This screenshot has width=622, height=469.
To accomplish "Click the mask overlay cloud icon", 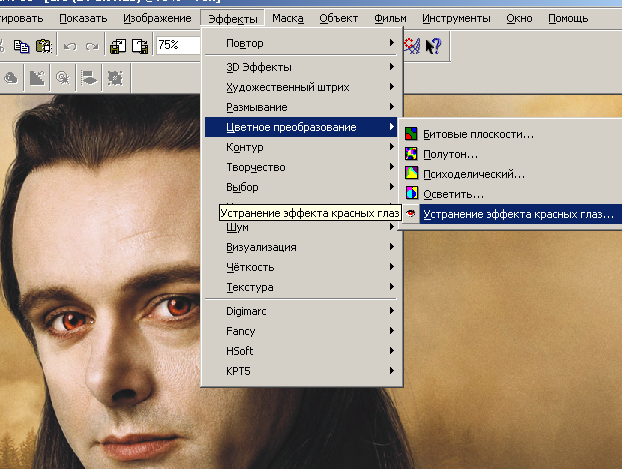I will coord(11,78).
